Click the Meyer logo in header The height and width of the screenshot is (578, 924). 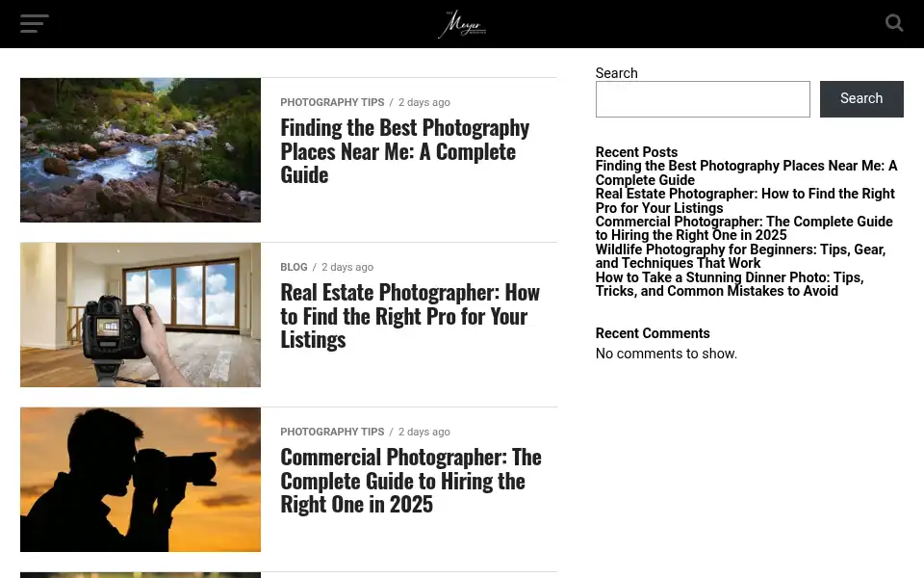(462, 24)
